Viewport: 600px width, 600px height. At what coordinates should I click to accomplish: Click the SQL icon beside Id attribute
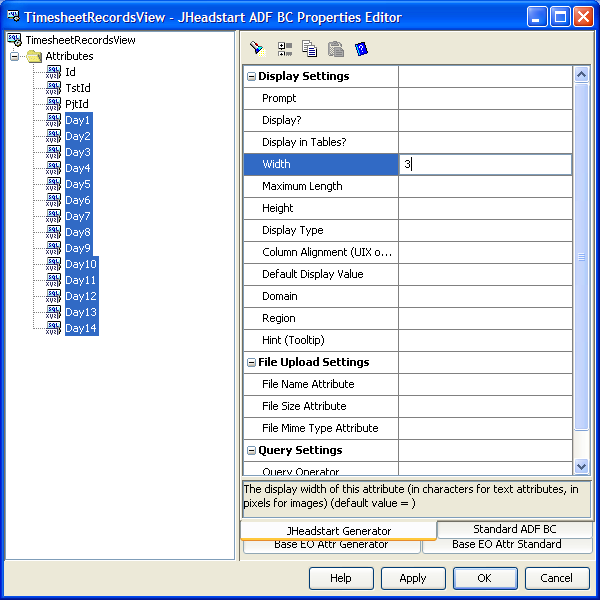[x=53, y=72]
